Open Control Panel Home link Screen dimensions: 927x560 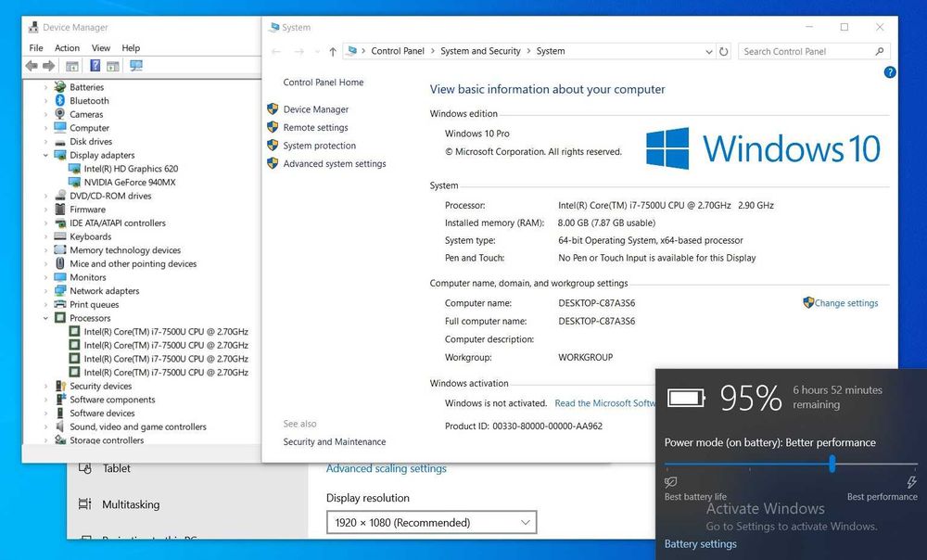tap(324, 83)
